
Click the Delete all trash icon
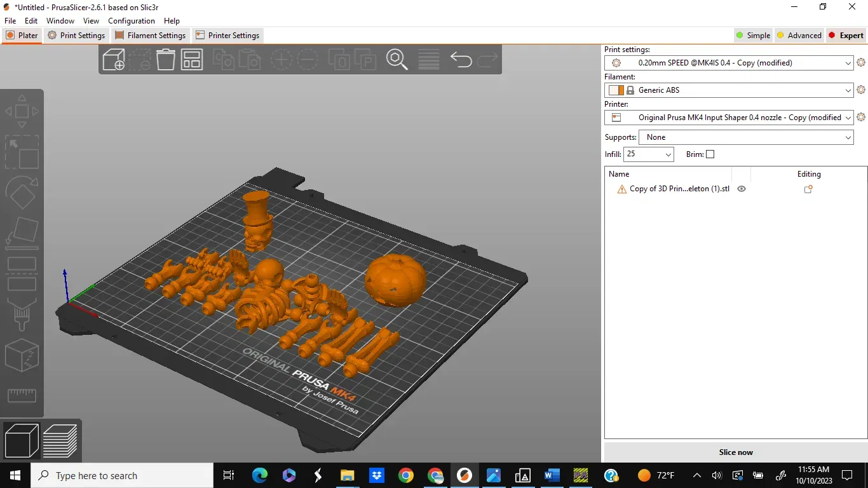(x=165, y=60)
